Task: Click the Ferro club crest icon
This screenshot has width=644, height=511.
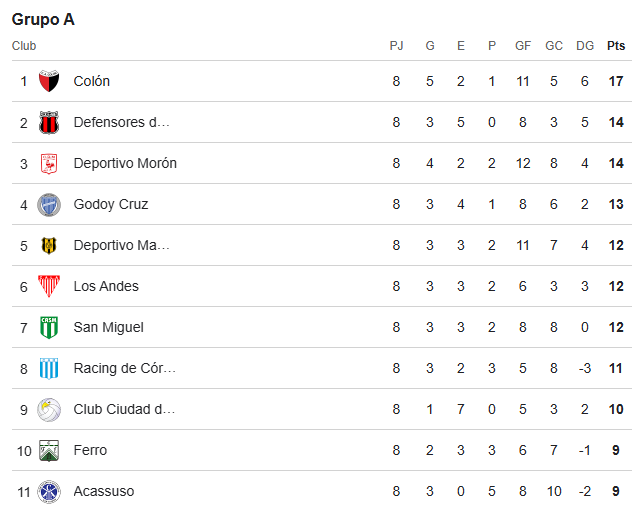Action: point(49,450)
